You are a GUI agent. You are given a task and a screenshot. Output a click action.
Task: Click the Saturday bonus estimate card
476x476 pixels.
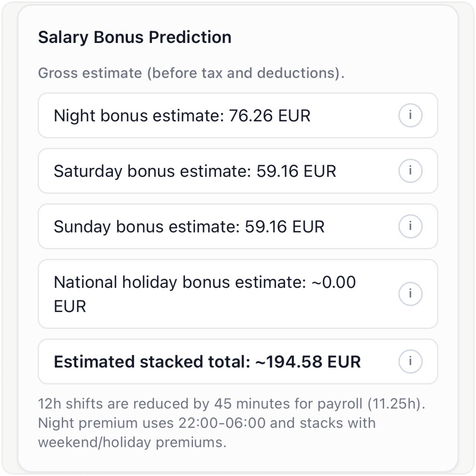(203, 171)
